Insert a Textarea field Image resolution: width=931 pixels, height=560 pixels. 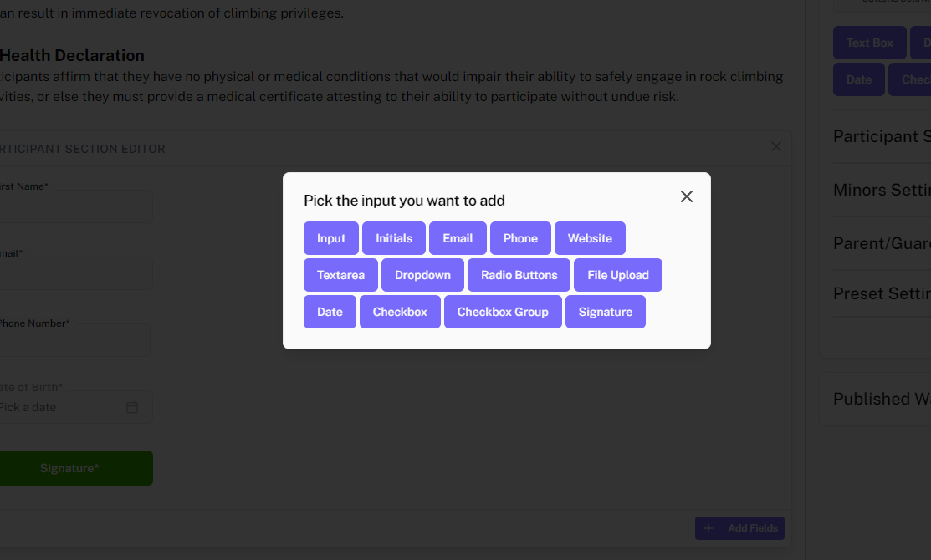340,275
